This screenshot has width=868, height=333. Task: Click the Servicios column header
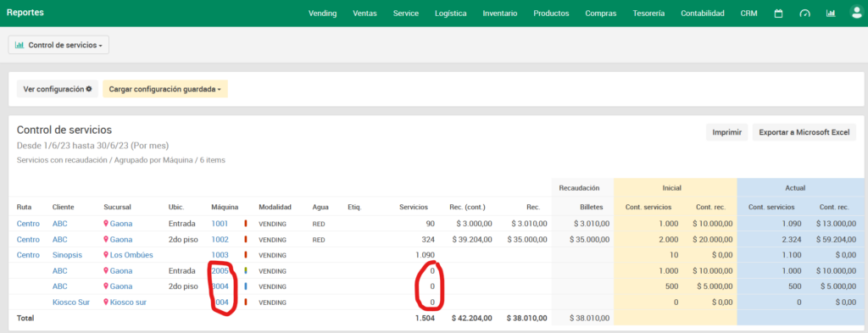[x=414, y=207]
